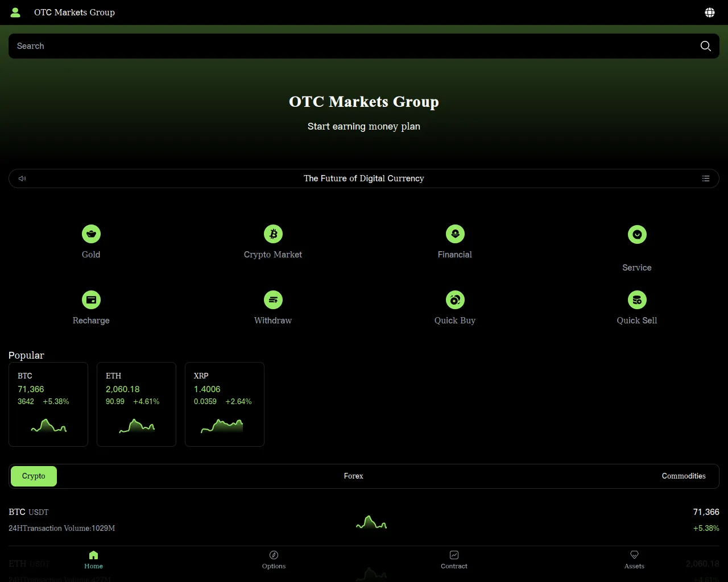
Task: Click into the Search input field
Action: click(x=341, y=46)
